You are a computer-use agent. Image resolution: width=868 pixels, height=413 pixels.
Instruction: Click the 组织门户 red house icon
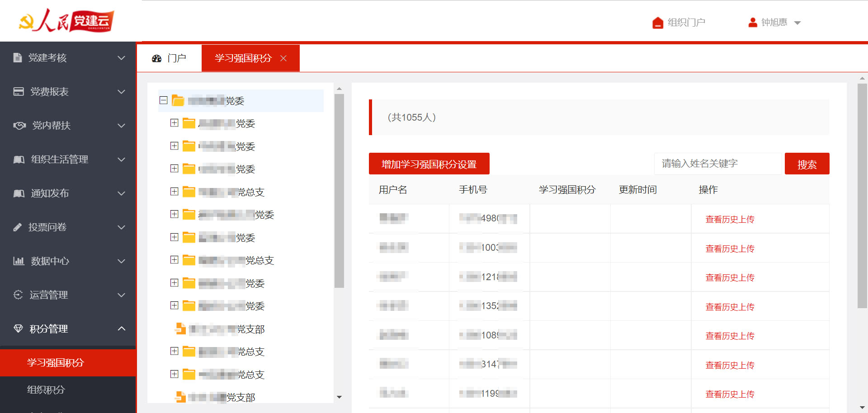[x=658, y=23]
